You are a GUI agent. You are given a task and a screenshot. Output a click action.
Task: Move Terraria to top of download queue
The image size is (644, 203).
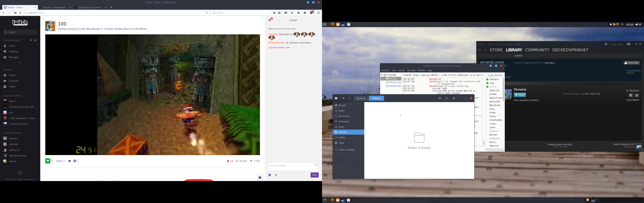click(x=631, y=96)
